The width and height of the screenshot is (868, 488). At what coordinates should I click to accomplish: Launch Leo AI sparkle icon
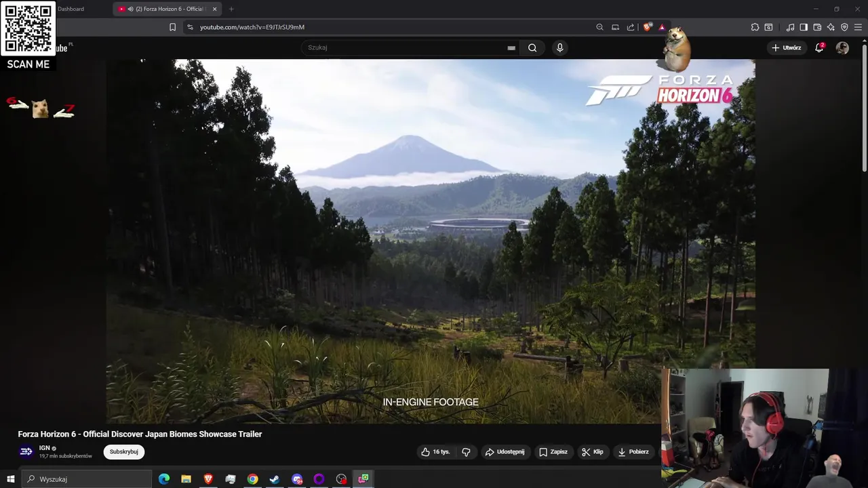[831, 27]
